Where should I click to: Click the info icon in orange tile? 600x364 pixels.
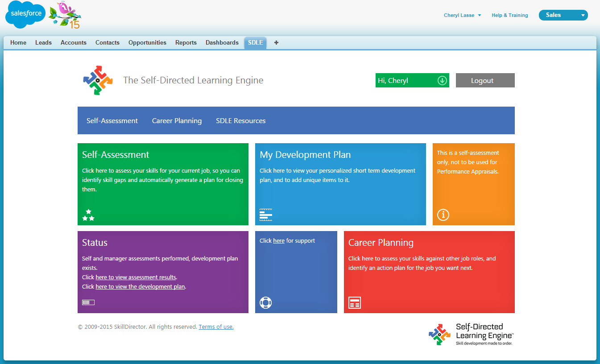(443, 215)
